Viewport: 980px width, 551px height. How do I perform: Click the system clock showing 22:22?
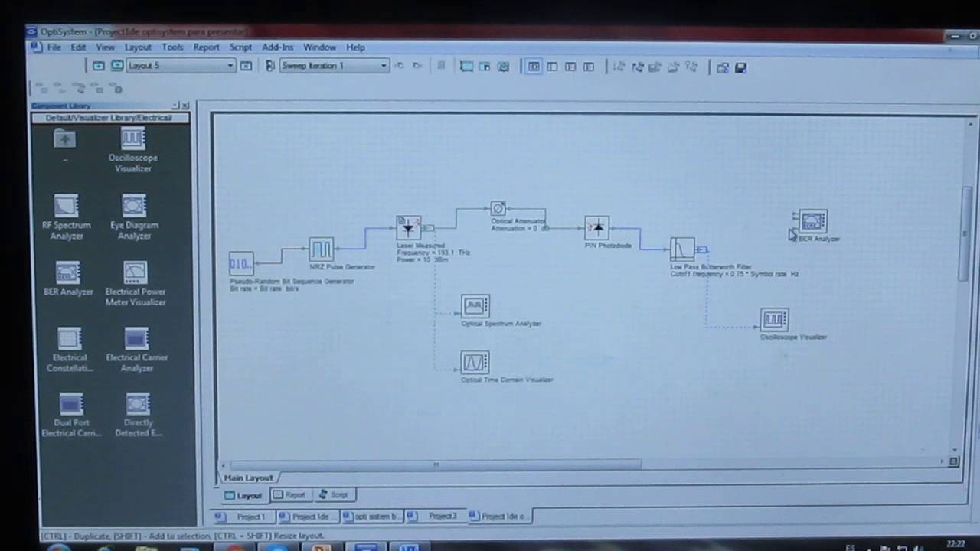(955, 544)
